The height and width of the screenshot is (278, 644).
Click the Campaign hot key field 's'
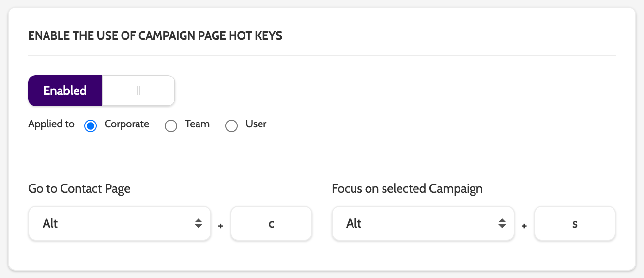(x=575, y=223)
